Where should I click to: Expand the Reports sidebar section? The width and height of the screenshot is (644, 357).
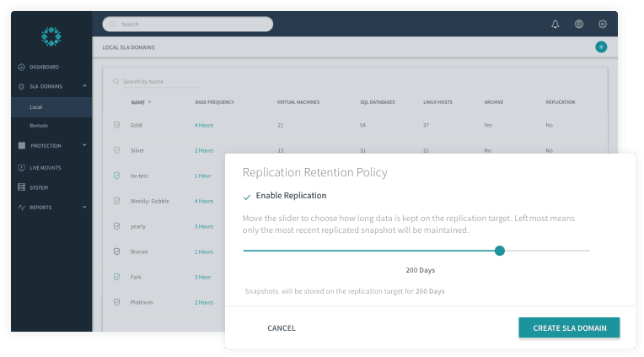tap(84, 207)
